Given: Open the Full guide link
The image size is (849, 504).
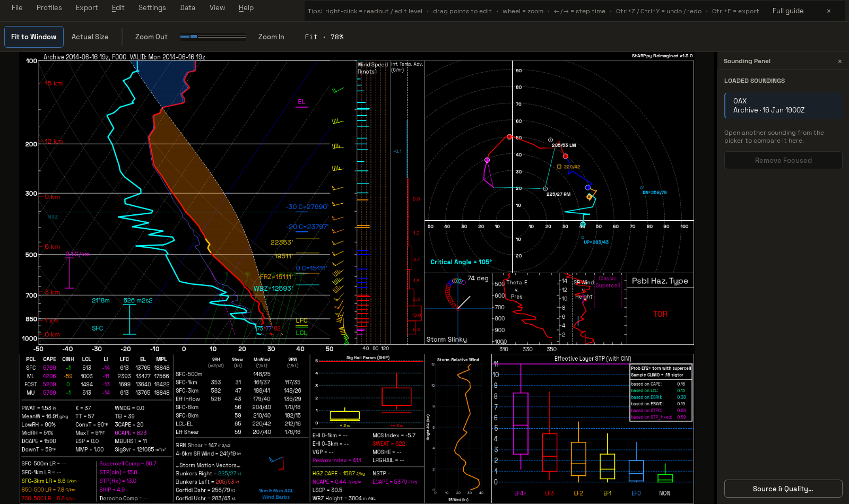Looking at the screenshot, I should (787, 11).
